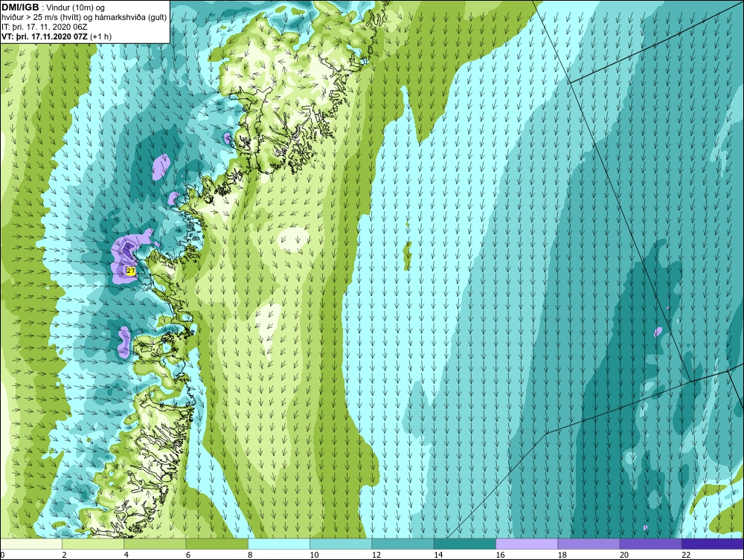Screen dimensions: 744x560
Task: Pick the darkest purple swatch above 22
Action: pyautogui.click(x=713, y=544)
